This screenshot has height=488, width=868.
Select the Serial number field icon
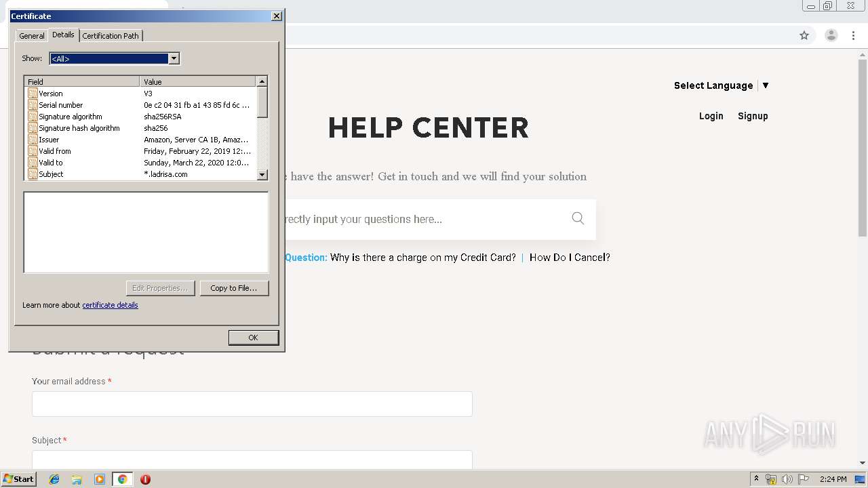(x=33, y=105)
